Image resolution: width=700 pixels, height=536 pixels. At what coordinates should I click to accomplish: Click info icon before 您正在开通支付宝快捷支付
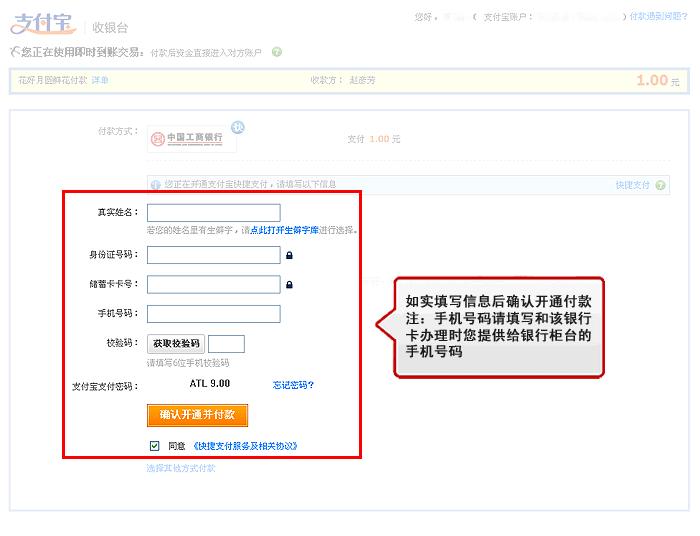pos(155,185)
